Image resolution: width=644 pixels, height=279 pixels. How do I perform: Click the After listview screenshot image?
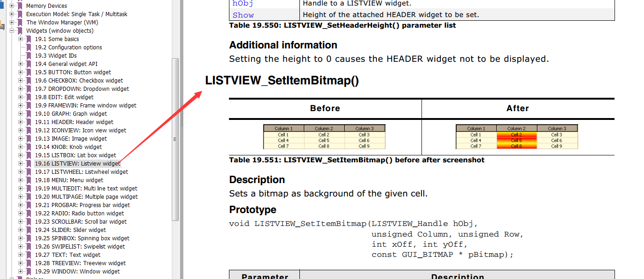517,137
